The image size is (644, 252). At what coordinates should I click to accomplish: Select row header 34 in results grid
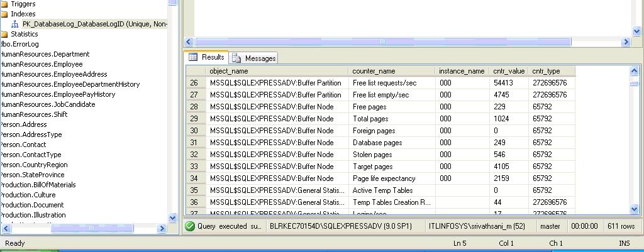pos(196,178)
